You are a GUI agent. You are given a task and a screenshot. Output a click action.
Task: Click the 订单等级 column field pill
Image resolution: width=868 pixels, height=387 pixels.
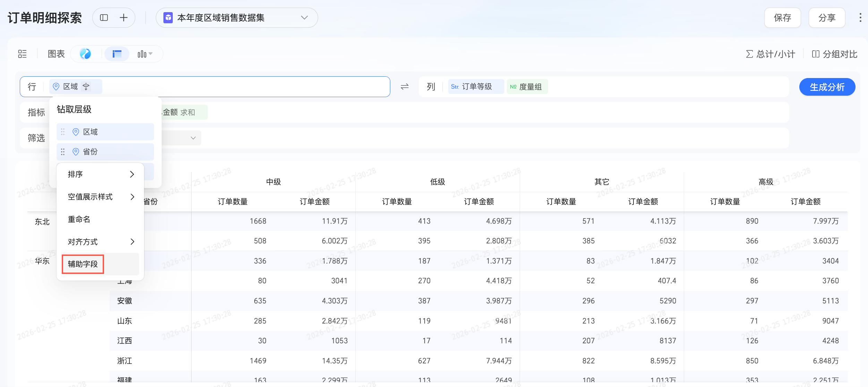click(476, 87)
